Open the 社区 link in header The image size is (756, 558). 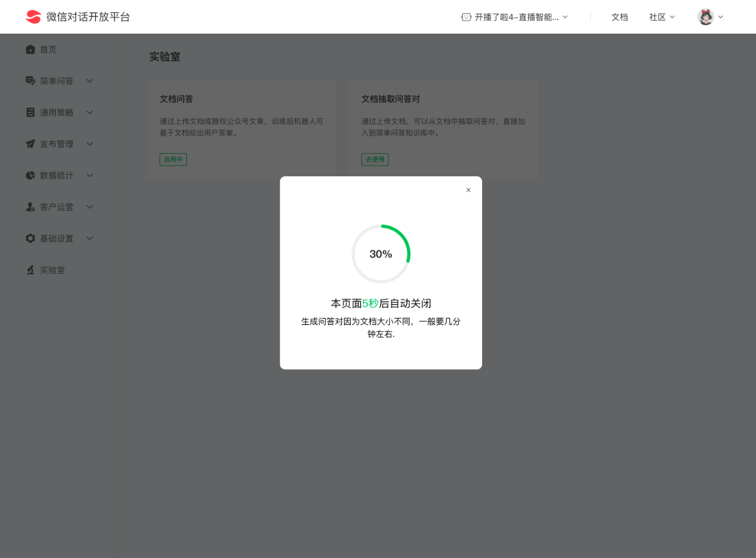coord(657,17)
